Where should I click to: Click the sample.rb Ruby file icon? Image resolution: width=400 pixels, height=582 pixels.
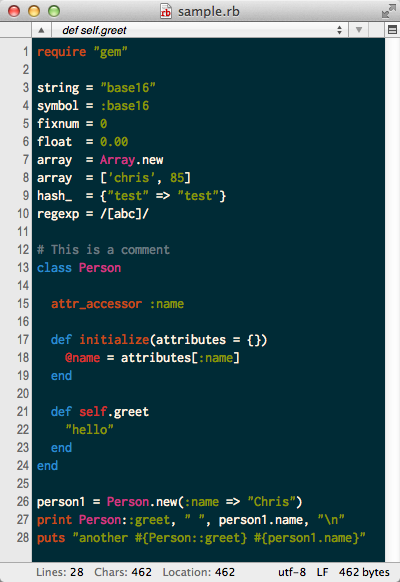tap(165, 11)
